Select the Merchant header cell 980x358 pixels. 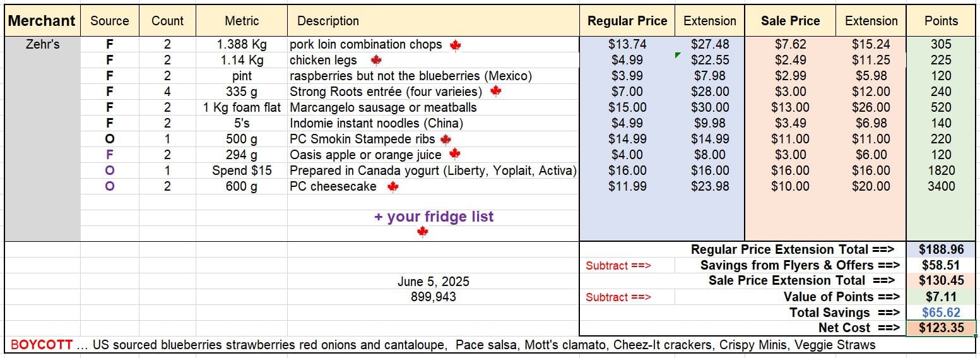(42, 21)
